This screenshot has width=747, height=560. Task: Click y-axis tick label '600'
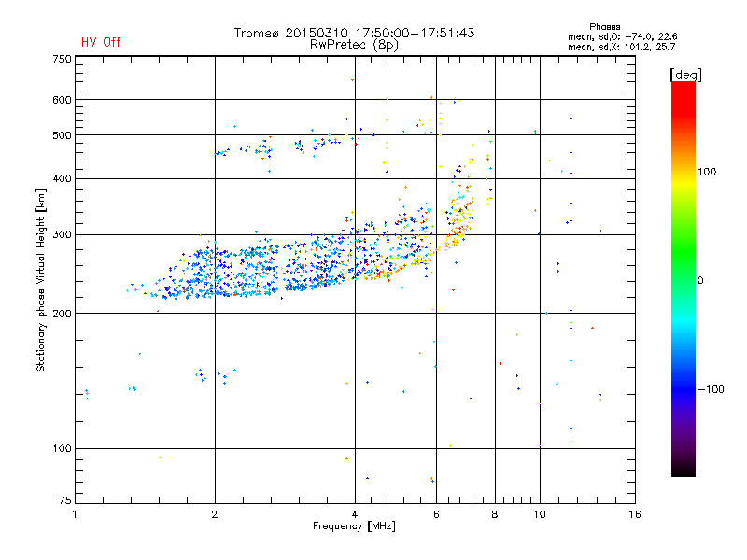coord(62,100)
